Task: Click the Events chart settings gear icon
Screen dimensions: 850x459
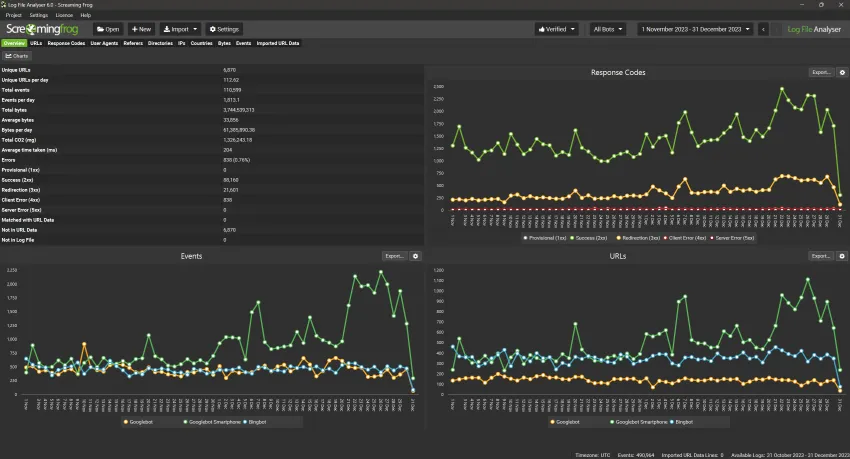Action: point(416,256)
